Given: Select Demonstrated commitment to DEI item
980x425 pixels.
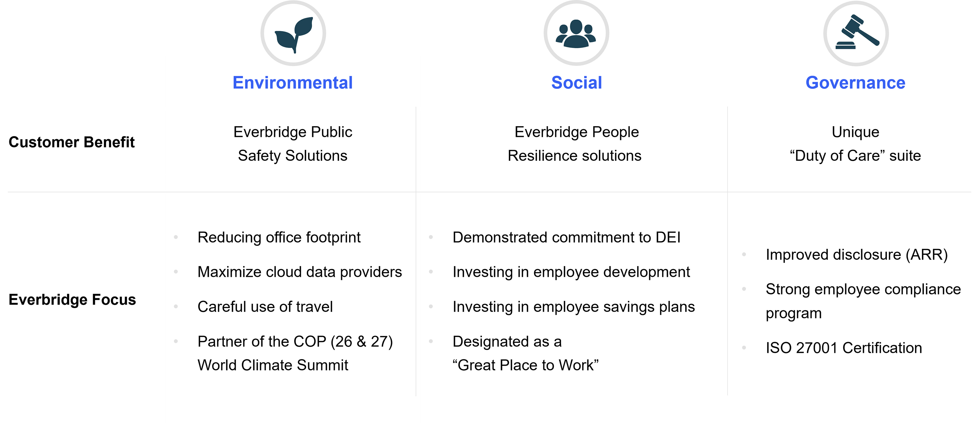Looking at the screenshot, I should click(x=567, y=238).
